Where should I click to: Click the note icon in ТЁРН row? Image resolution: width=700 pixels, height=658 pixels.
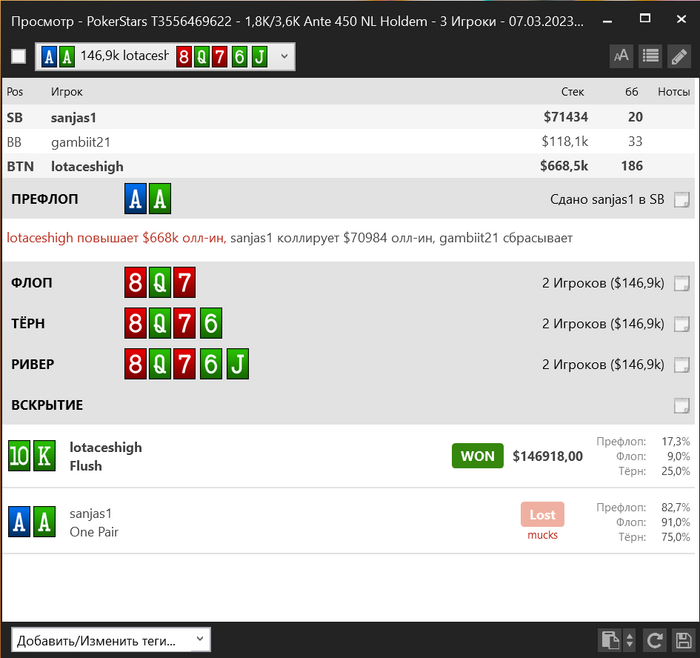pyautogui.click(x=682, y=324)
